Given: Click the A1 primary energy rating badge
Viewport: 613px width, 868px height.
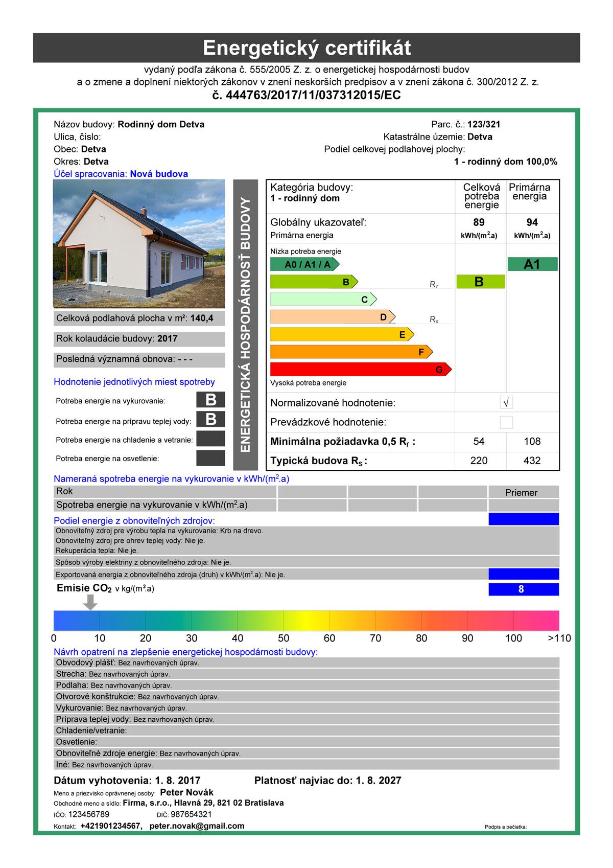Looking at the screenshot, I should pyautogui.click(x=532, y=264).
